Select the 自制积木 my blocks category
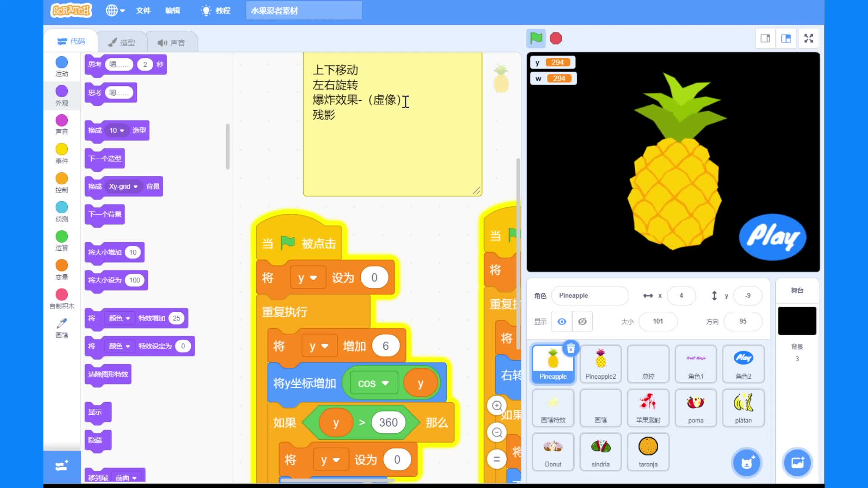 pyautogui.click(x=61, y=299)
